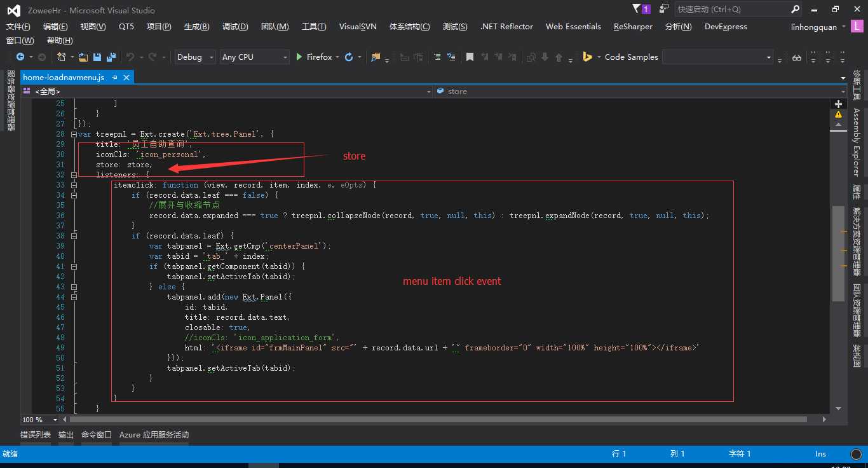Click the warning indicator icon in editor margin
868x468 pixels.
[x=838, y=114]
